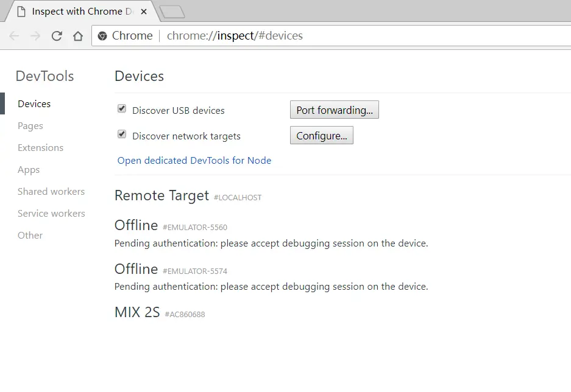Click the Chrome logo in address bar
Screen dimensions: 571x392
click(103, 36)
